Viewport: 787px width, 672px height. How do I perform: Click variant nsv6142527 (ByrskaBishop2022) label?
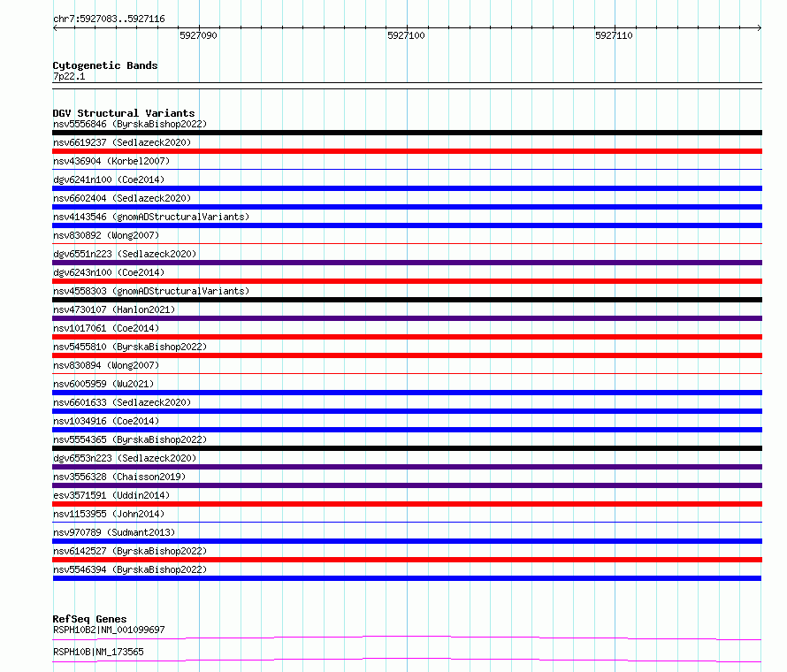[130, 551]
